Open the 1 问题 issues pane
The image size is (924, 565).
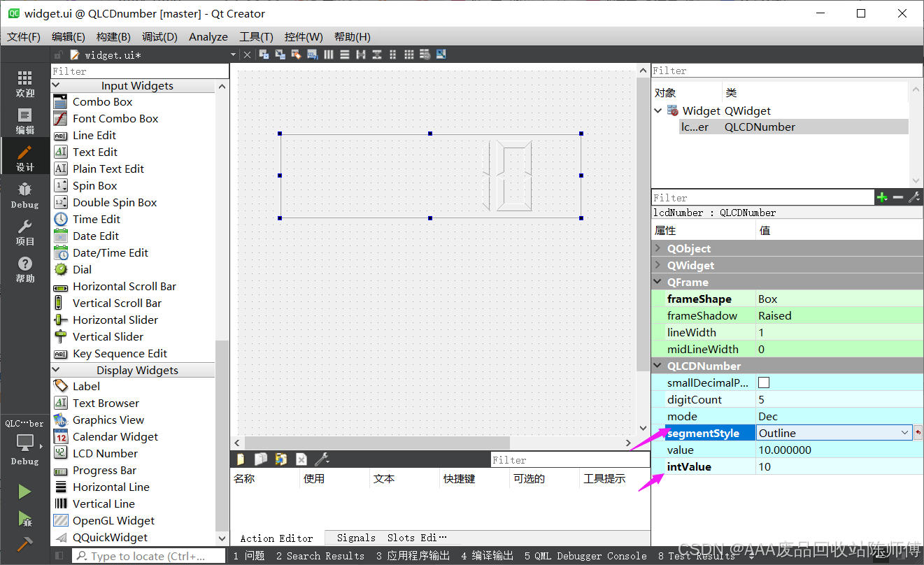click(x=249, y=556)
